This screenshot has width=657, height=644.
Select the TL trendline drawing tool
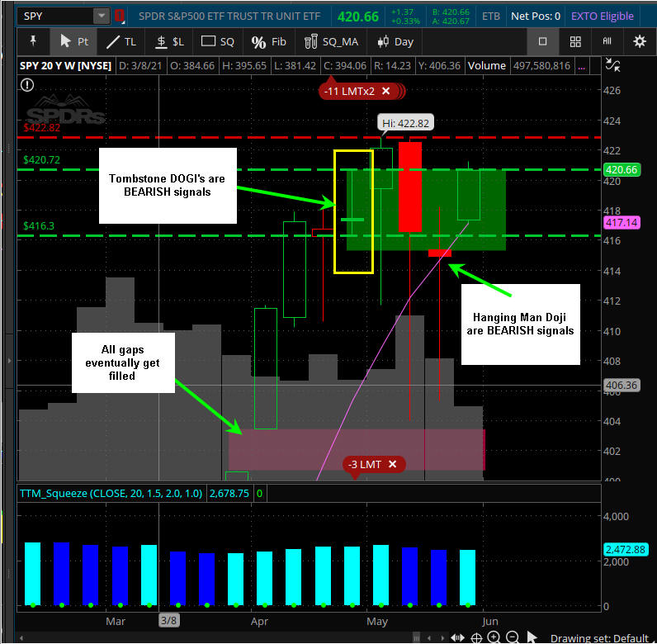(121, 41)
